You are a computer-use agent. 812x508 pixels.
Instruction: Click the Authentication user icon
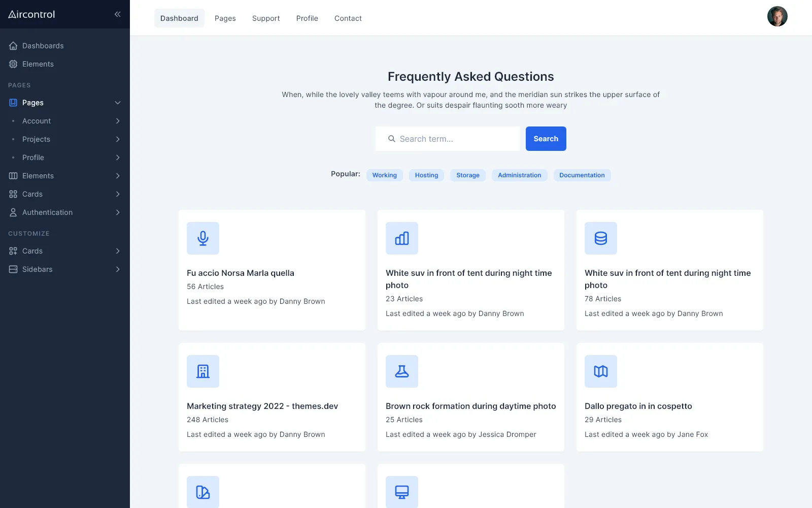13,212
